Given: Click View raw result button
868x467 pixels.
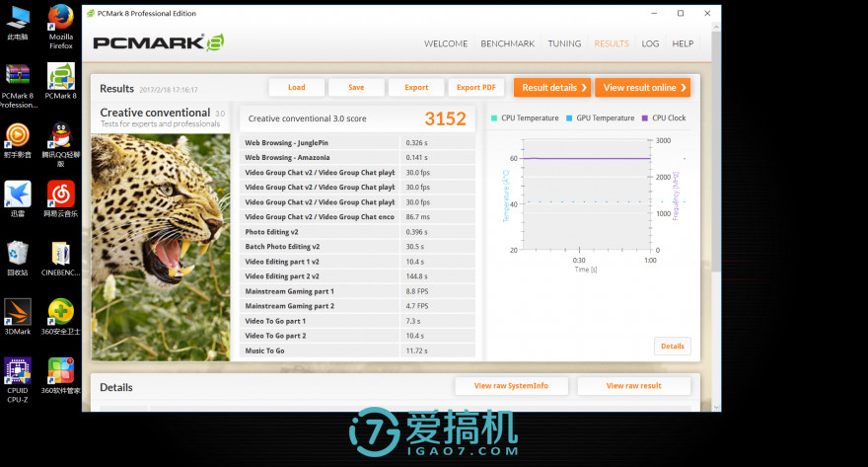Looking at the screenshot, I should coord(634,386).
